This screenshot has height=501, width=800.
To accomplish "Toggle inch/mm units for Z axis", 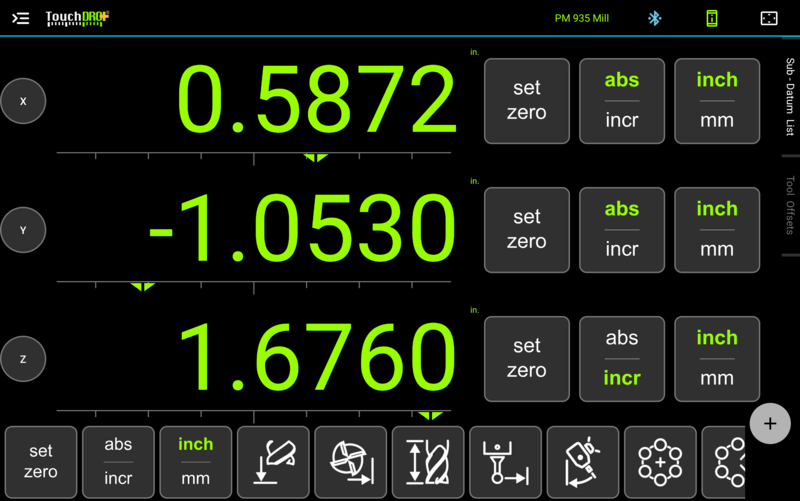I will (x=717, y=359).
